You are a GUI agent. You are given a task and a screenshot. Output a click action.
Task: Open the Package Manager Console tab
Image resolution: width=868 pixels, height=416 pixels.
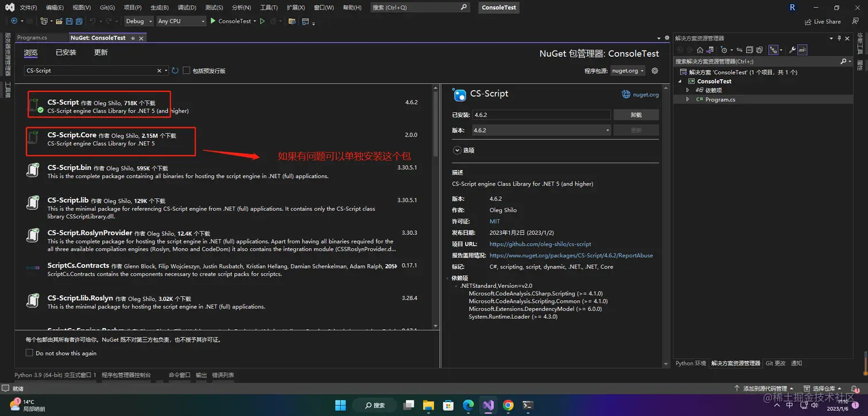[126, 375]
